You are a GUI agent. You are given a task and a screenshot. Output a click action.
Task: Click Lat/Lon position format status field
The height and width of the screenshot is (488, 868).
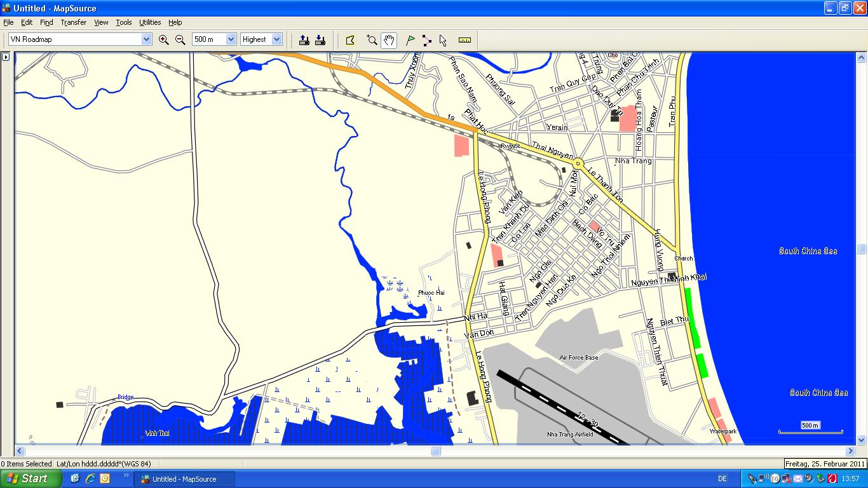click(104, 464)
